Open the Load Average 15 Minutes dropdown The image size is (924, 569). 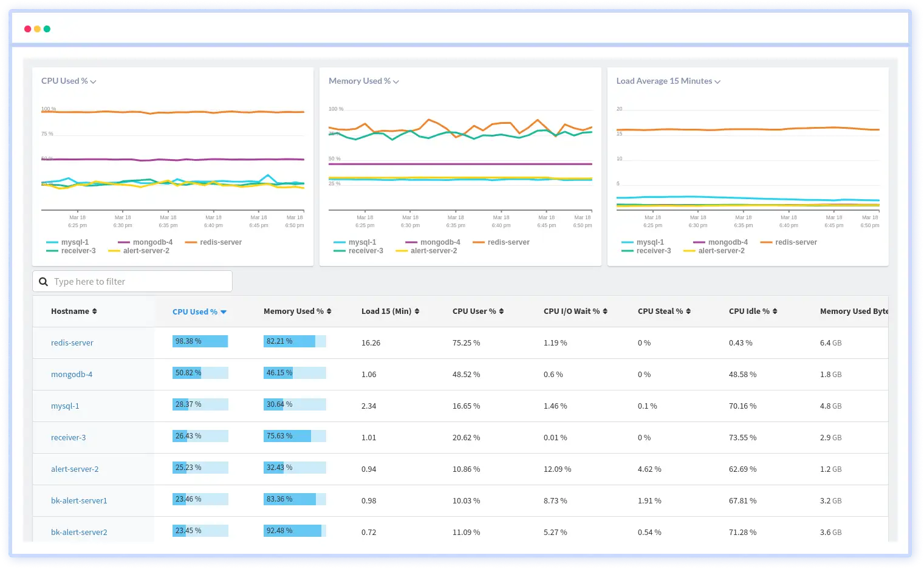[668, 81]
